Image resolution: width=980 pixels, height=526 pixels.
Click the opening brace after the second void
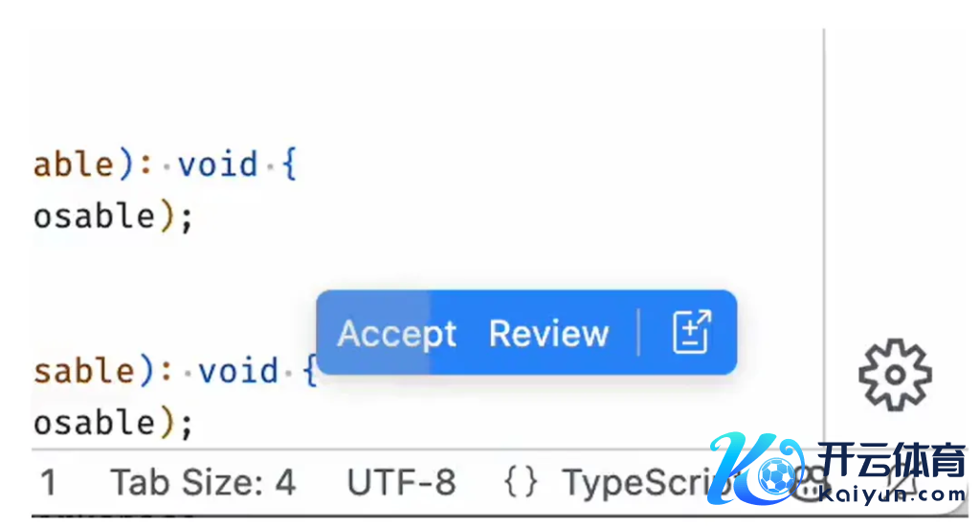(309, 370)
